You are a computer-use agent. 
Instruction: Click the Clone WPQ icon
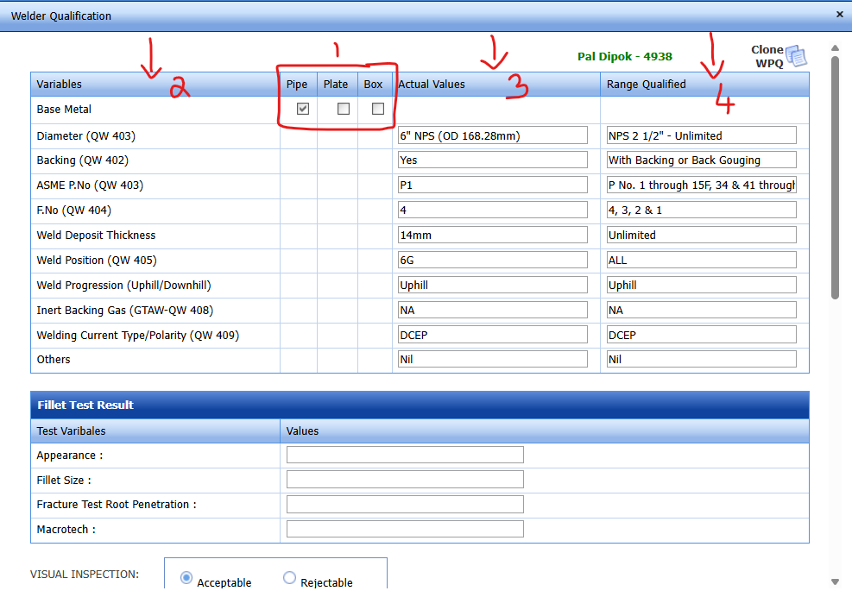795,57
